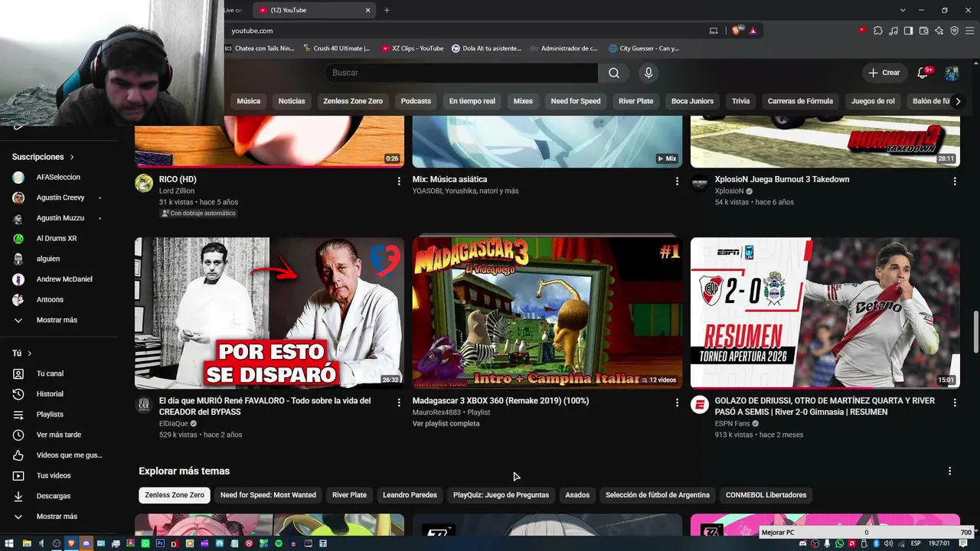Viewport: 980px width, 551px height.
Task: Open options for Explorar más temas section
Action: (x=949, y=471)
